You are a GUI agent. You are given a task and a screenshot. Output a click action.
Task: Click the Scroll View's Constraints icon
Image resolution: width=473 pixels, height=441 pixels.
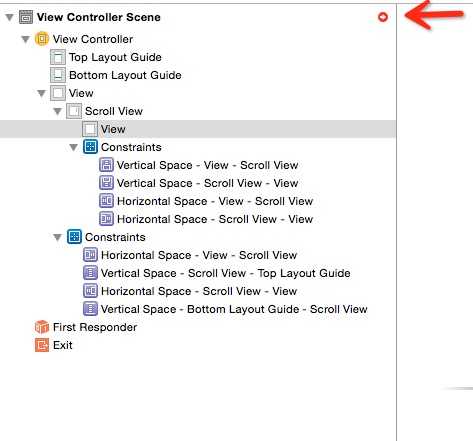tap(90, 147)
